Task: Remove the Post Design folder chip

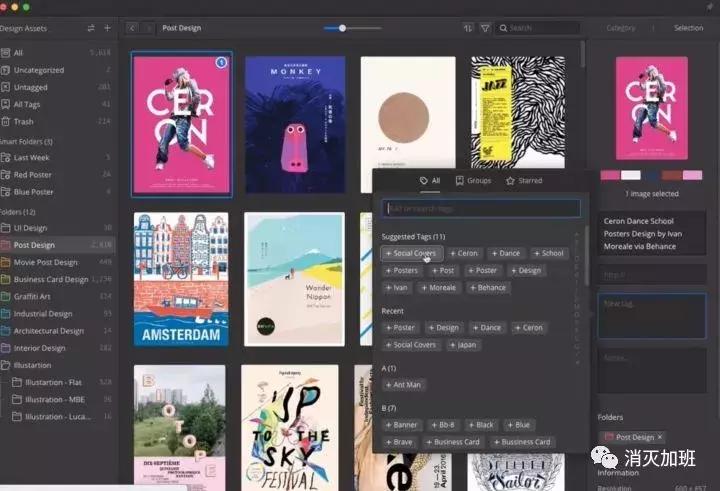Action: [x=661, y=437]
